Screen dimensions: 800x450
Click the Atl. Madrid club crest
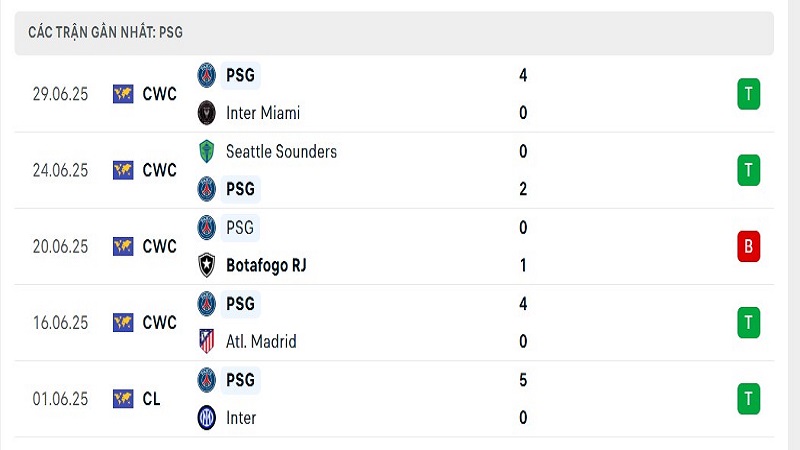pos(207,341)
